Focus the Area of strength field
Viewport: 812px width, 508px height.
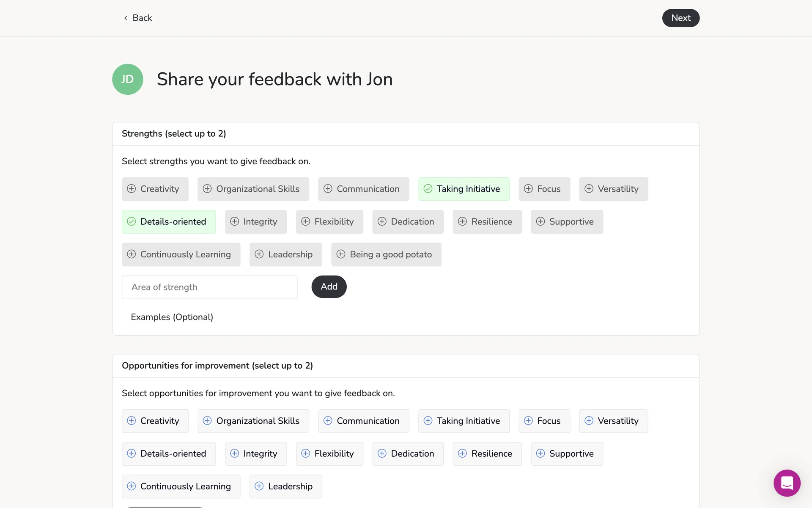(210, 287)
